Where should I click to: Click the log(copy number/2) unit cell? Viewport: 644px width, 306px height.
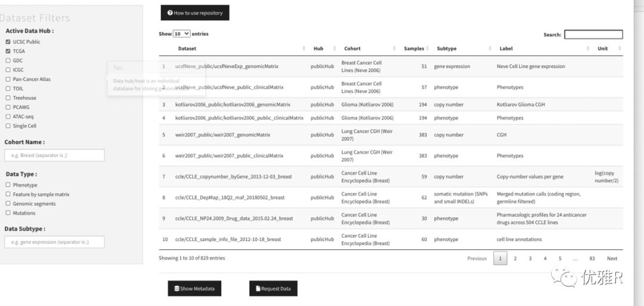606,177
